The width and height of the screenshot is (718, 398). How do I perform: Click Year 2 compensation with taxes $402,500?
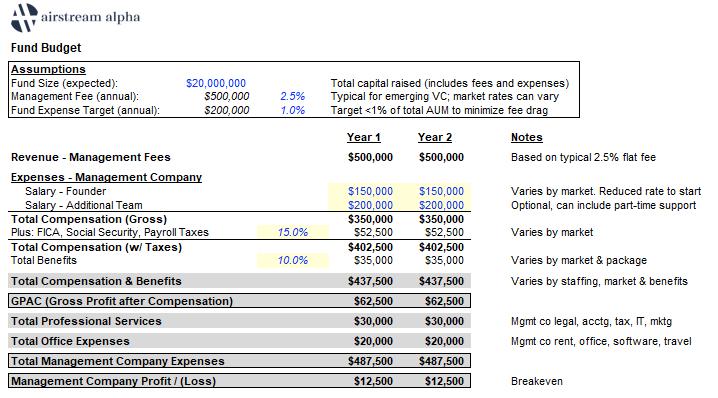click(441, 247)
